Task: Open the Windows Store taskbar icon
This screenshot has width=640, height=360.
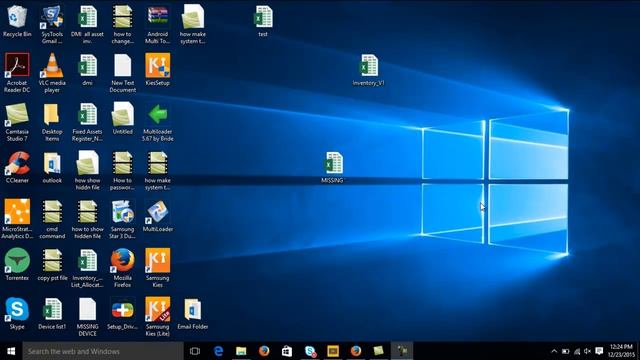Action: pyautogui.click(x=287, y=351)
